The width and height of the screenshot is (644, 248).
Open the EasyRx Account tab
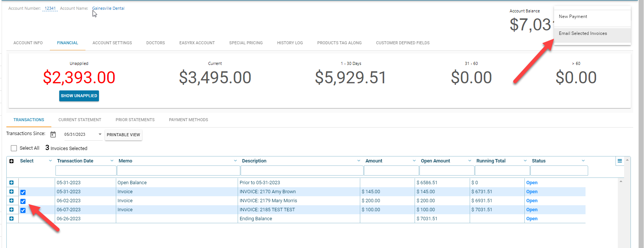(x=197, y=43)
